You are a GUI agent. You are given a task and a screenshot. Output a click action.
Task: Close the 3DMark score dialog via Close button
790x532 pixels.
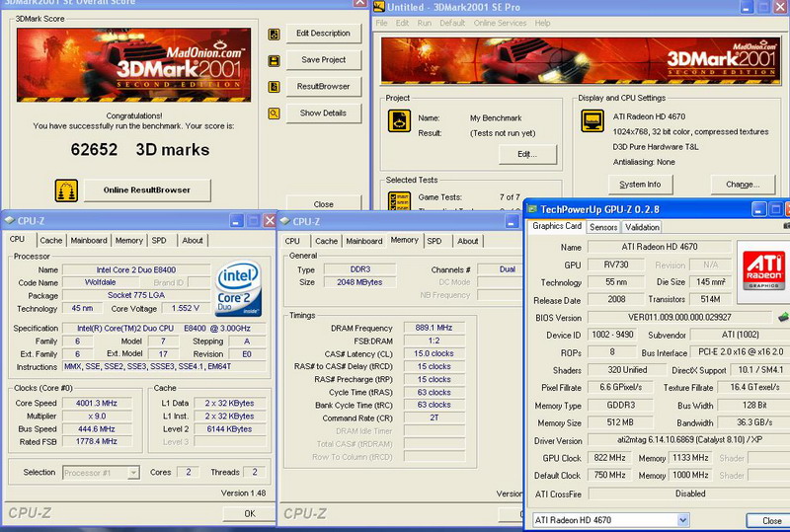(324, 202)
